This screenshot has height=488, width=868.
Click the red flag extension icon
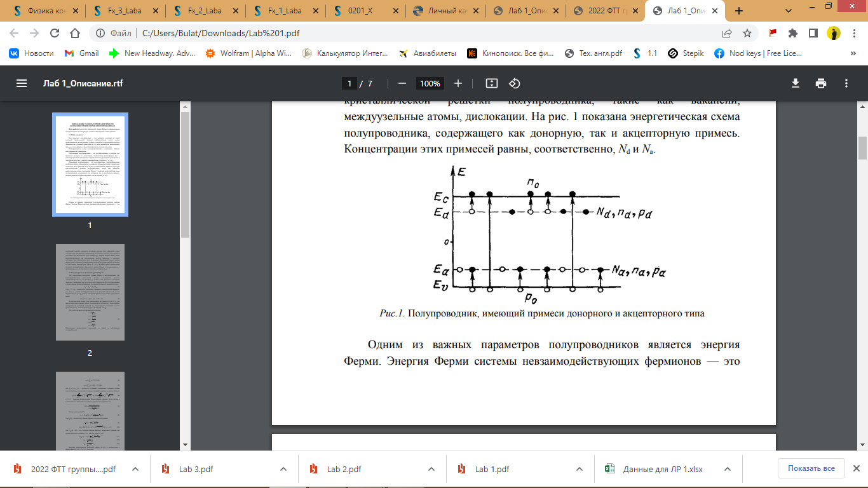tap(773, 33)
